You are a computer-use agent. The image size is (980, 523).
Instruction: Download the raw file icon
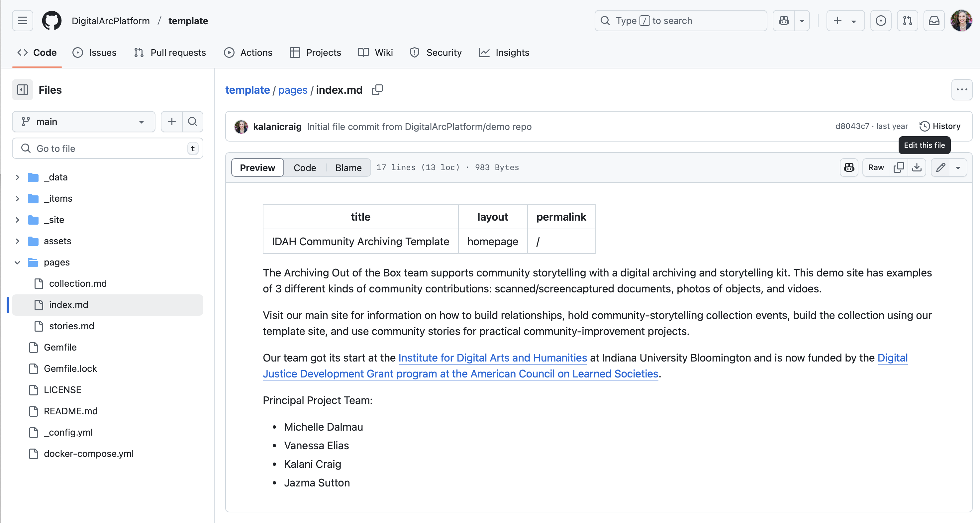point(917,167)
